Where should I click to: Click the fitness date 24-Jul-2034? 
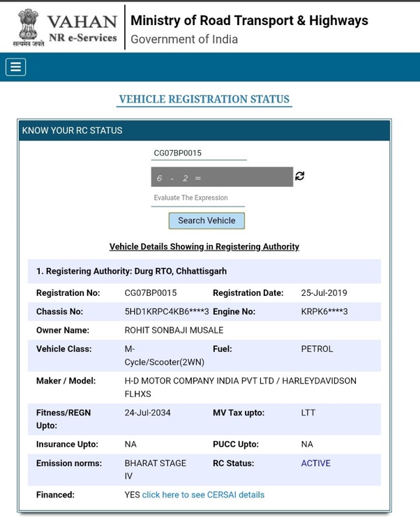[147, 412]
